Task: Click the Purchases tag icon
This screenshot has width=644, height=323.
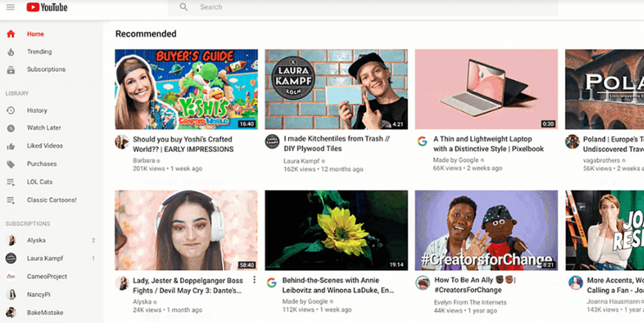Action: tap(11, 164)
